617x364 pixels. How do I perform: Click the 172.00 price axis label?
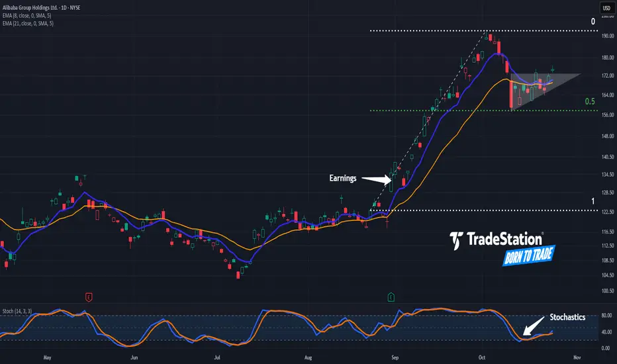pos(608,75)
